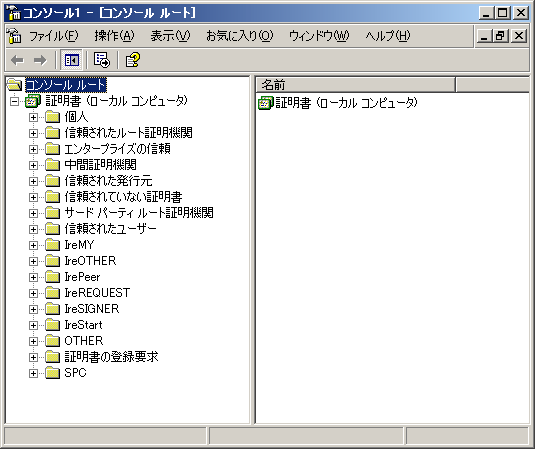Image resolution: width=535 pixels, height=449 pixels.
Task: Click the forward arrow in toolbar
Action: (40, 60)
